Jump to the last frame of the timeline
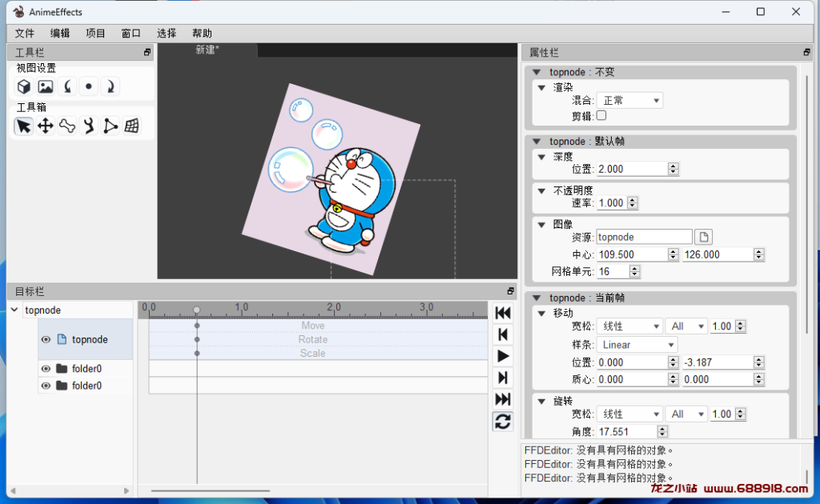The height and width of the screenshot is (504, 820). 503,399
